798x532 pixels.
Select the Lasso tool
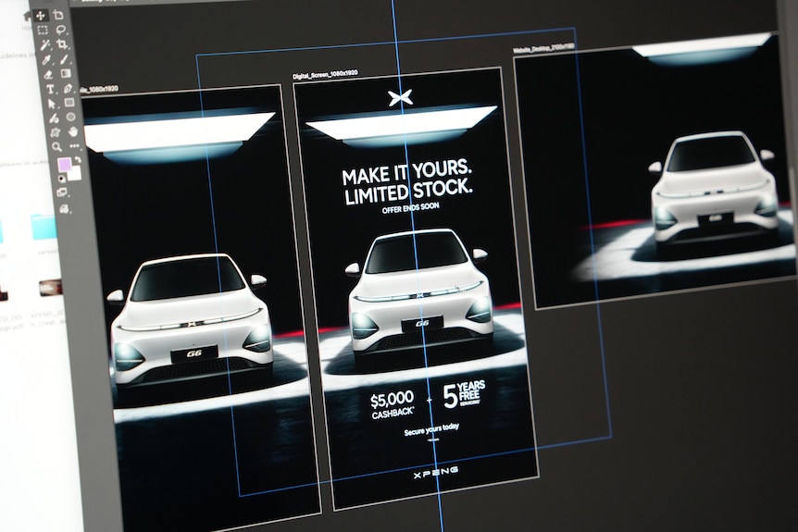point(60,30)
